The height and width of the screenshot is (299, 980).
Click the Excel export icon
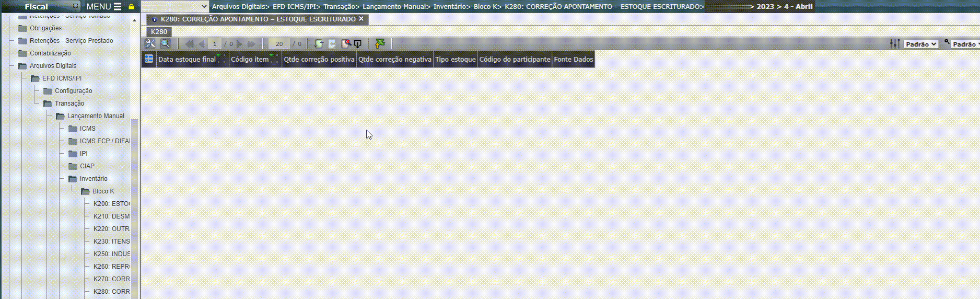click(x=380, y=44)
